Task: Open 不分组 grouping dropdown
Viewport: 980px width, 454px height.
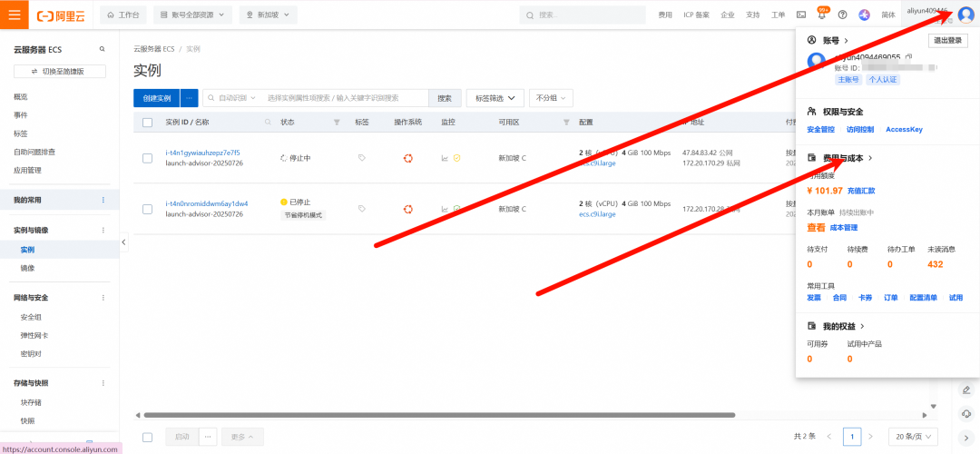Action: click(x=552, y=98)
